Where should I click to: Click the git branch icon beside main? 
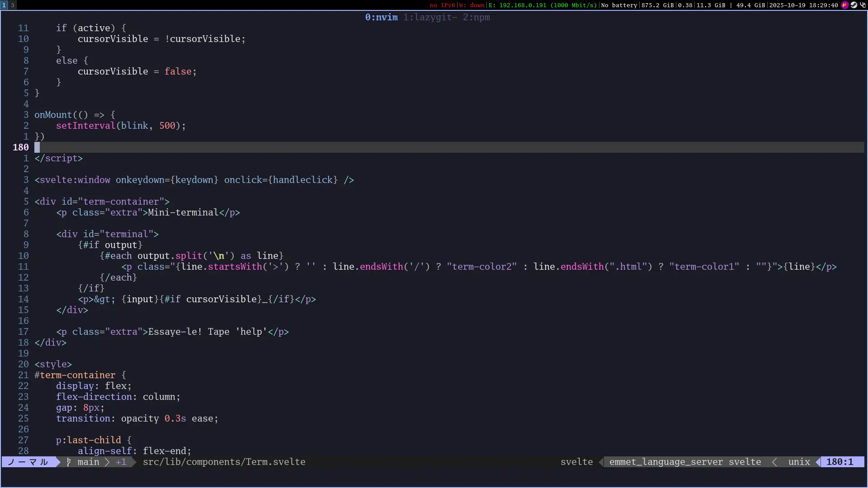[69, 462]
